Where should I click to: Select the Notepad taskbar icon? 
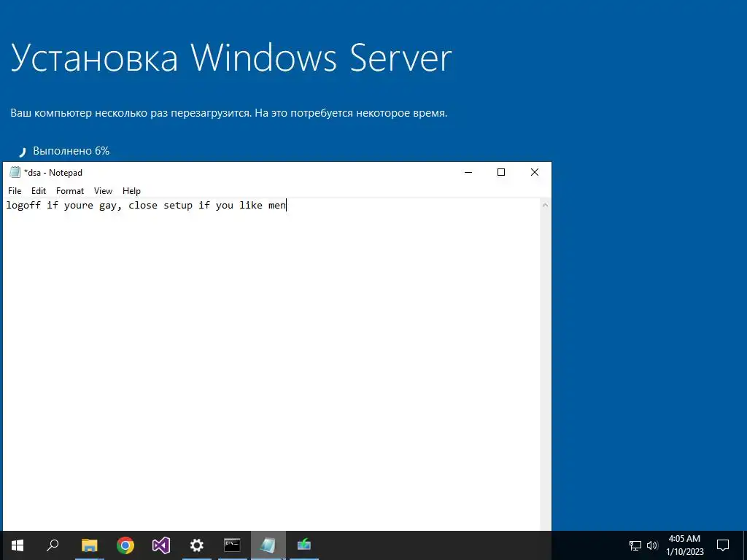(268, 545)
